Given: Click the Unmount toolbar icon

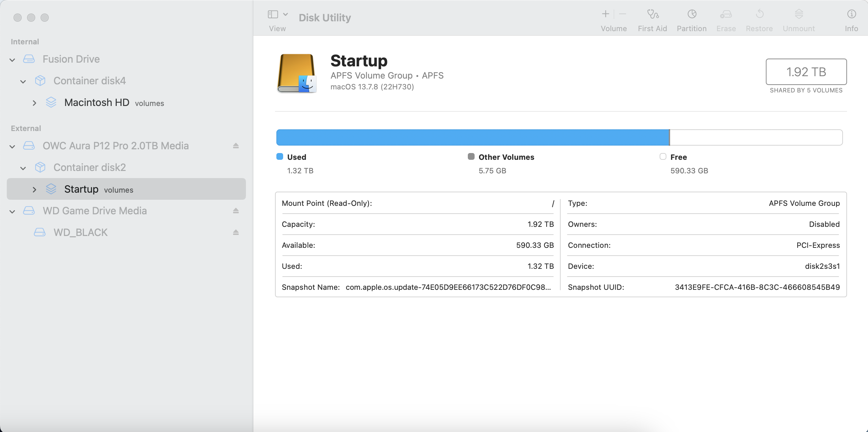Looking at the screenshot, I should tap(799, 14).
